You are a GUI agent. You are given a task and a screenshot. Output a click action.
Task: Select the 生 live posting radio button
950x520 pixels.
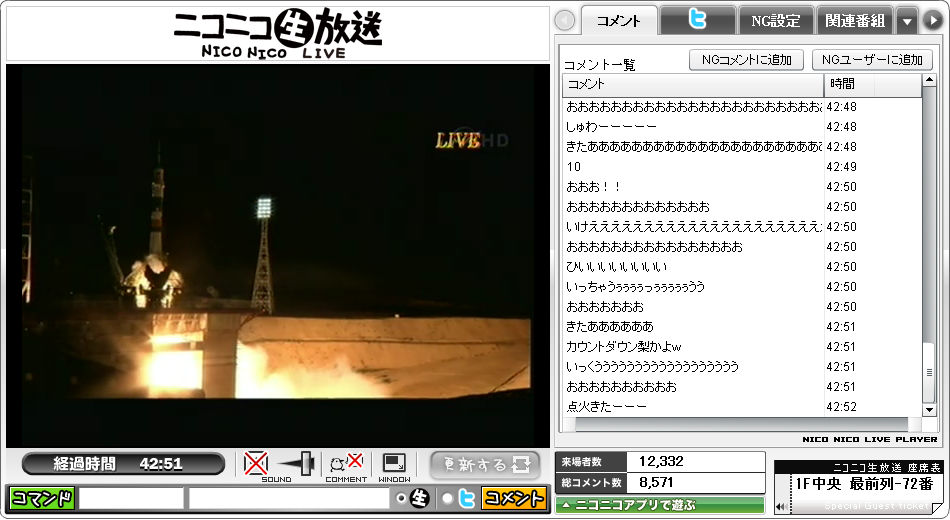point(400,498)
